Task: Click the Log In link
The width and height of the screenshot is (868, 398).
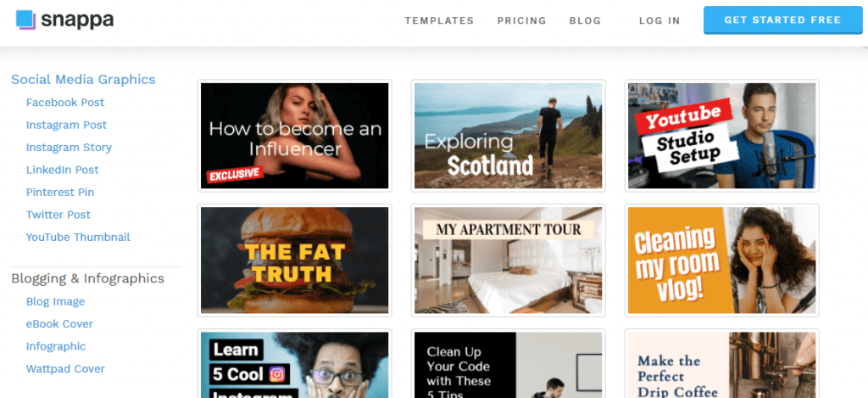Action: pyautogui.click(x=659, y=20)
